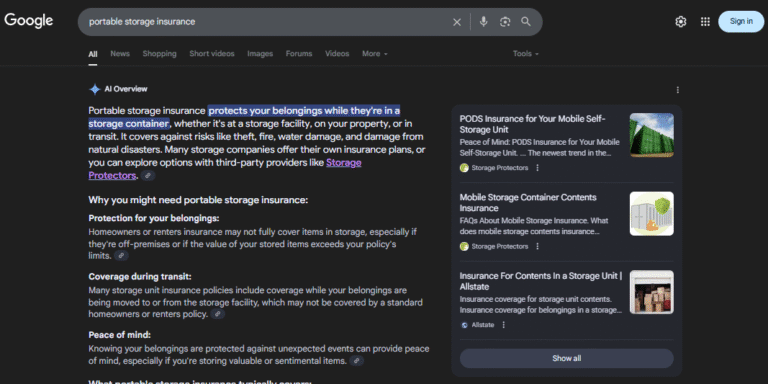Click source link chip after 'renters policy.'
768x384 pixels.
[x=218, y=314]
